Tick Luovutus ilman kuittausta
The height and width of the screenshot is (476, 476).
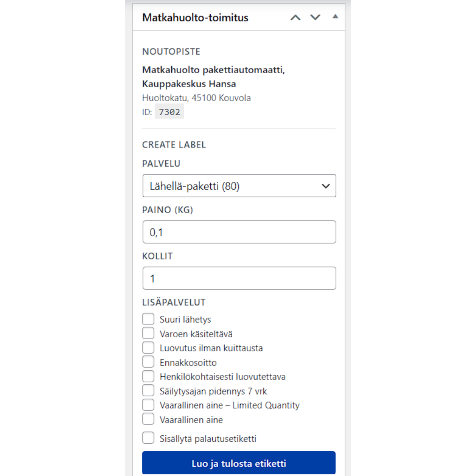coord(148,347)
